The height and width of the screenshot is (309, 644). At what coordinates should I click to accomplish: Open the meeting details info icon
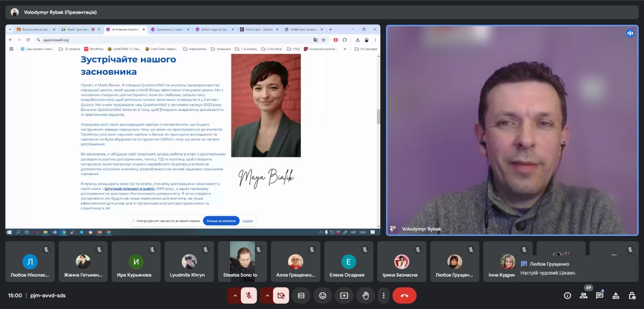568,296
